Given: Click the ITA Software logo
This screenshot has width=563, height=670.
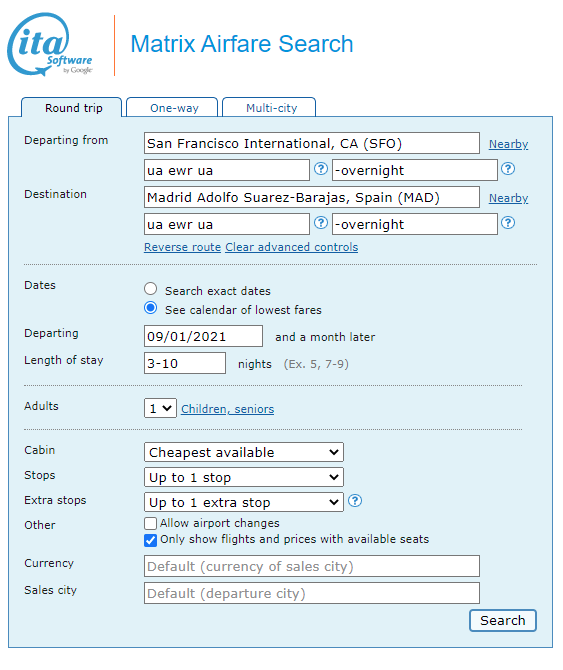Looking at the screenshot, I should tap(50, 44).
